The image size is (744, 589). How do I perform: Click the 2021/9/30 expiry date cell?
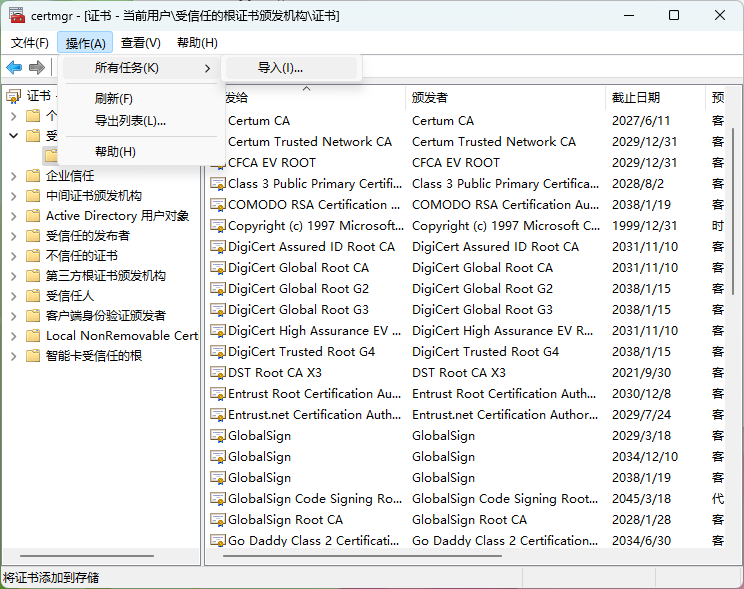coord(641,373)
